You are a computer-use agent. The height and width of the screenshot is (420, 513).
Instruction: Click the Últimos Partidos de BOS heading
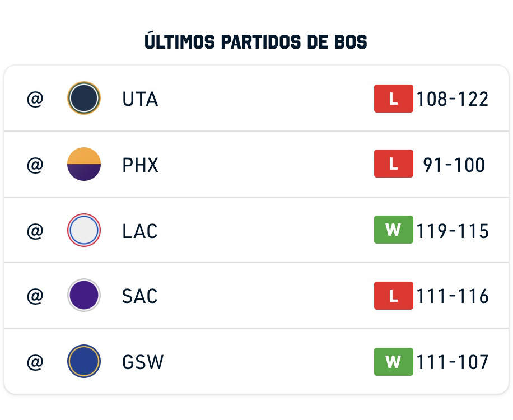pyautogui.click(x=256, y=41)
